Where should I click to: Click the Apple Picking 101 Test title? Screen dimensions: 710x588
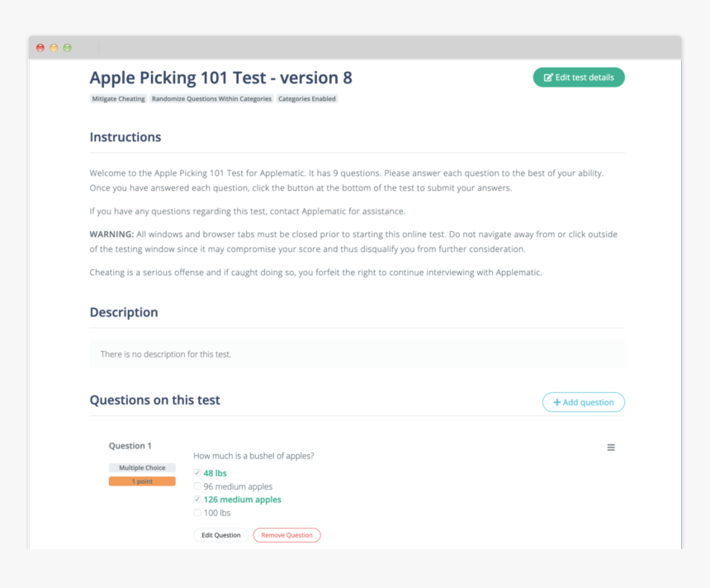click(x=220, y=78)
